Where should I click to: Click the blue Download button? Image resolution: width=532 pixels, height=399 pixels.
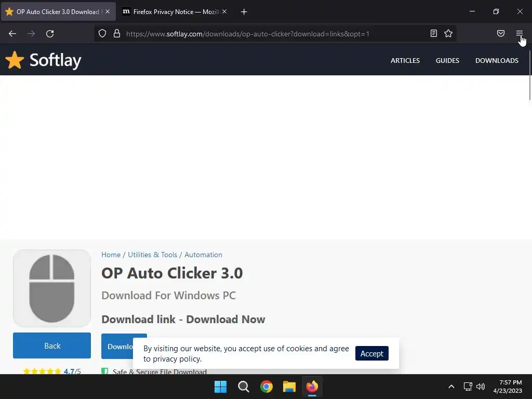[x=117, y=346]
